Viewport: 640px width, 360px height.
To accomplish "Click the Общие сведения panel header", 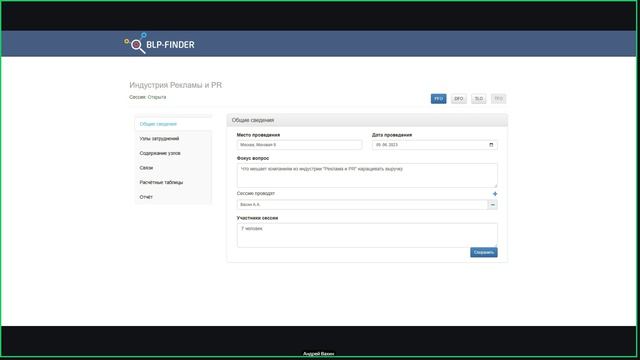I will point(367,120).
